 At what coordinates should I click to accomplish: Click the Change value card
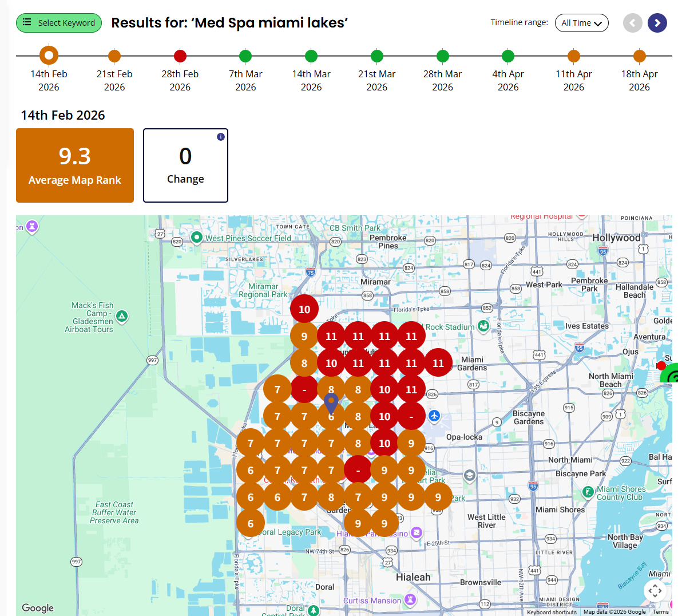tap(185, 165)
